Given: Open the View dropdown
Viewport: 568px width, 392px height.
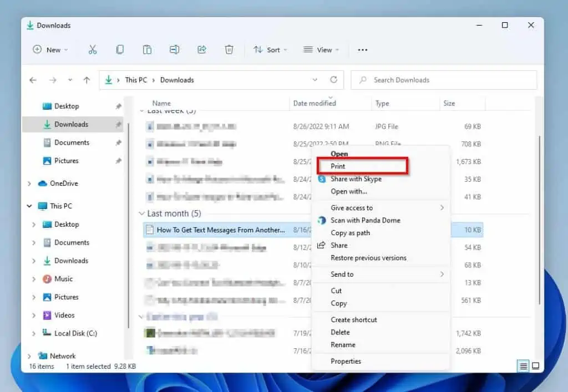Looking at the screenshot, I should point(321,49).
